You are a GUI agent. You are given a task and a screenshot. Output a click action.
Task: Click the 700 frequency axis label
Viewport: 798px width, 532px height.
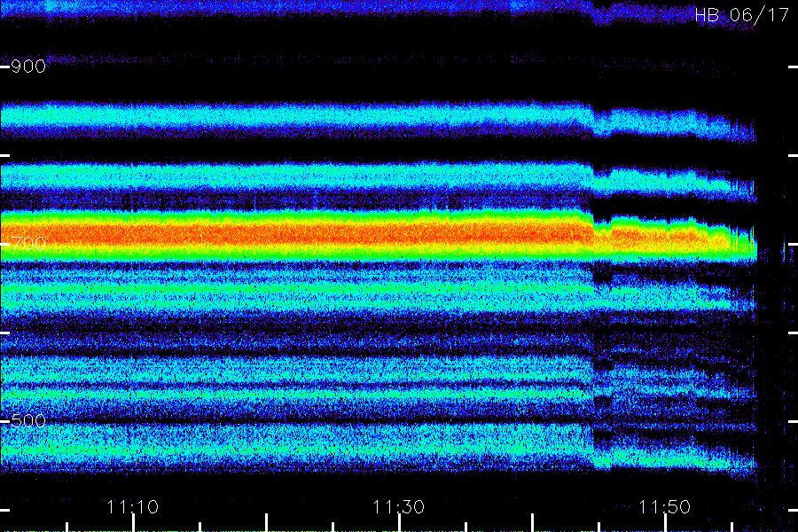point(28,243)
